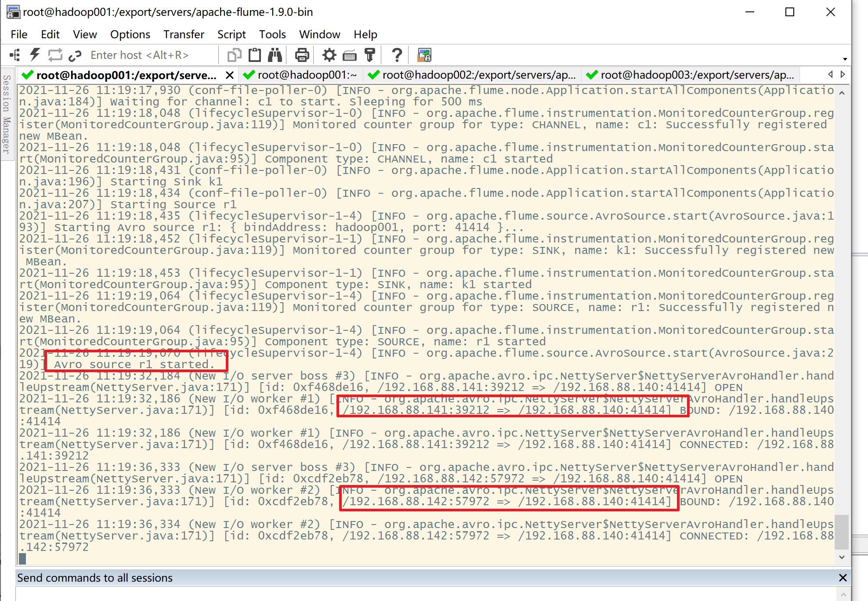Image resolution: width=868 pixels, height=601 pixels.
Task: Open Session Manager tree icon in toolbar
Action: coord(15,55)
